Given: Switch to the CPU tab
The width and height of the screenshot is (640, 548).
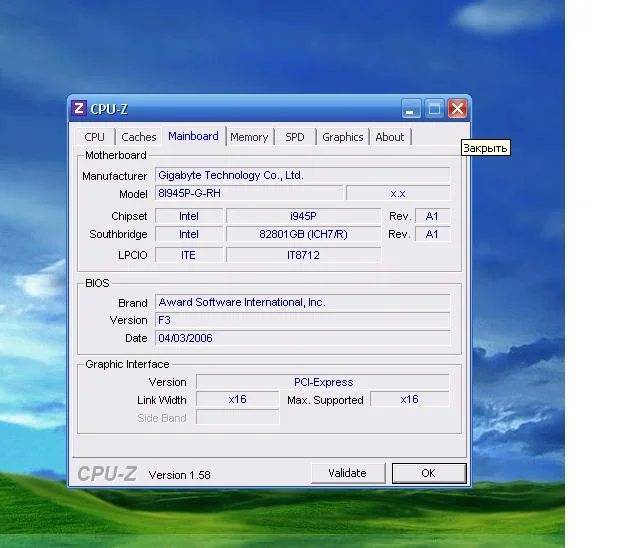Looking at the screenshot, I should (x=95, y=137).
